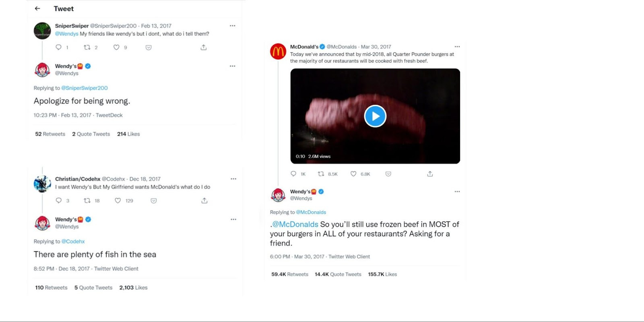Click the reply icon on SniperSwiper's tweet

click(x=58, y=47)
